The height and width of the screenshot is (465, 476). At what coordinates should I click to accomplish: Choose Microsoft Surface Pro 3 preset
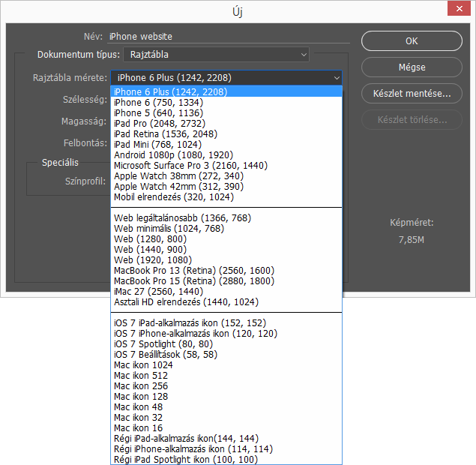226,166
